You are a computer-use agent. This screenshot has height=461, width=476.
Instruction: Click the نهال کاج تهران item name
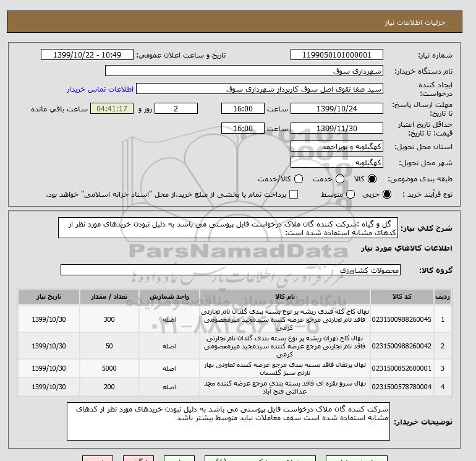point(285,346)
